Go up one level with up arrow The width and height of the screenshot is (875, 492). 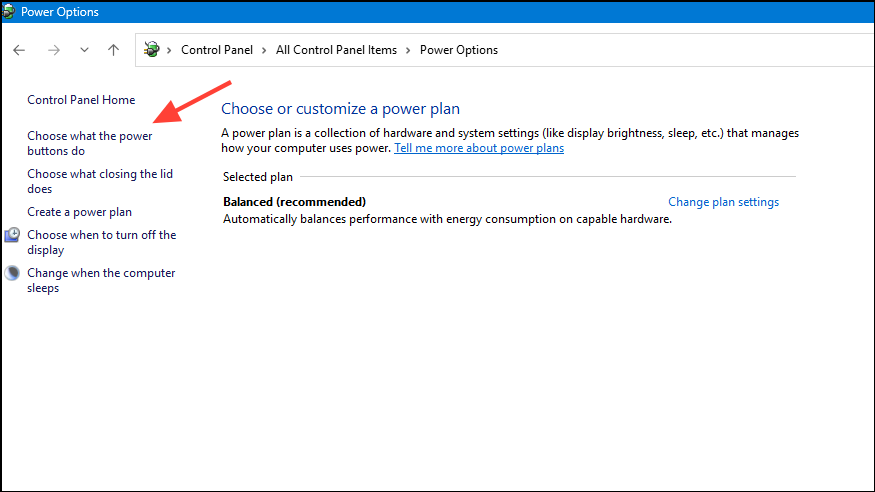(113, 50)
